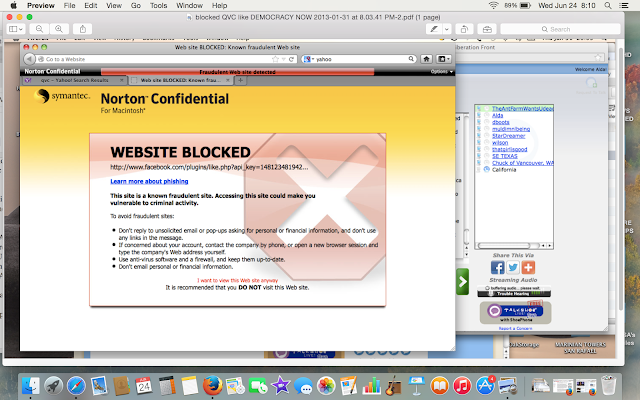The height and width of the screenshot is (400, 640).
Task: Click the 'Trouble Hearing' audio button
Action: (514, 293)
